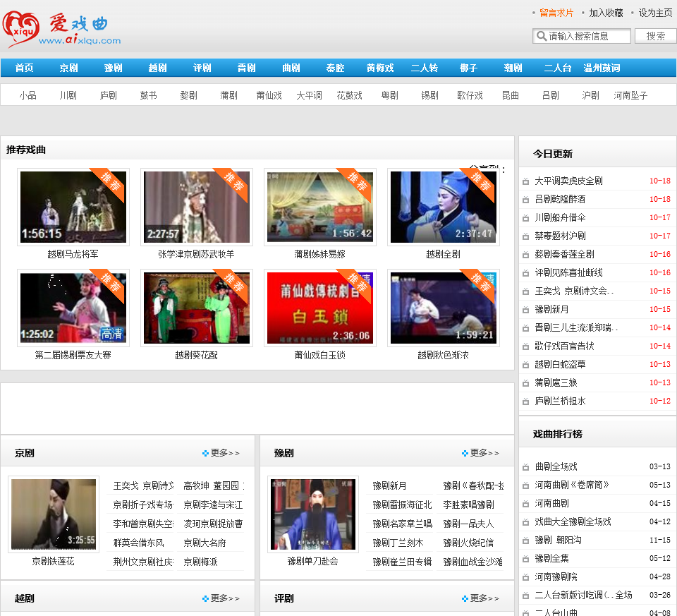Select 昆曲 in the secondary menu
The image size is (677, 616).
click(511, 95)
